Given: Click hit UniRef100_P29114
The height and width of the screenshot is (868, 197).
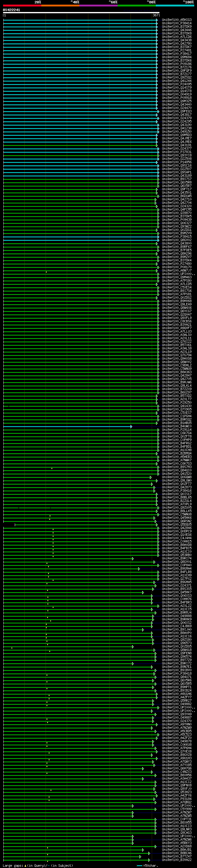Looking at the screenshot, I should [177, 430].
